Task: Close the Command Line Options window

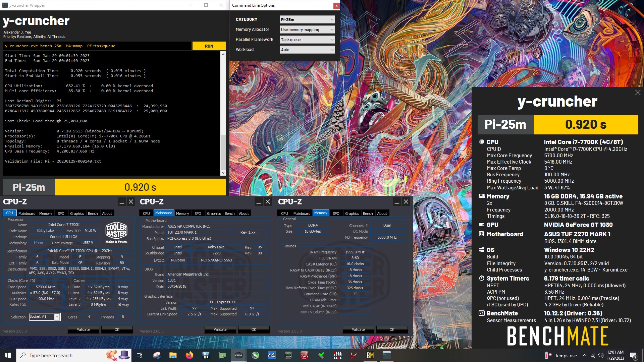Action: point(336,5)
